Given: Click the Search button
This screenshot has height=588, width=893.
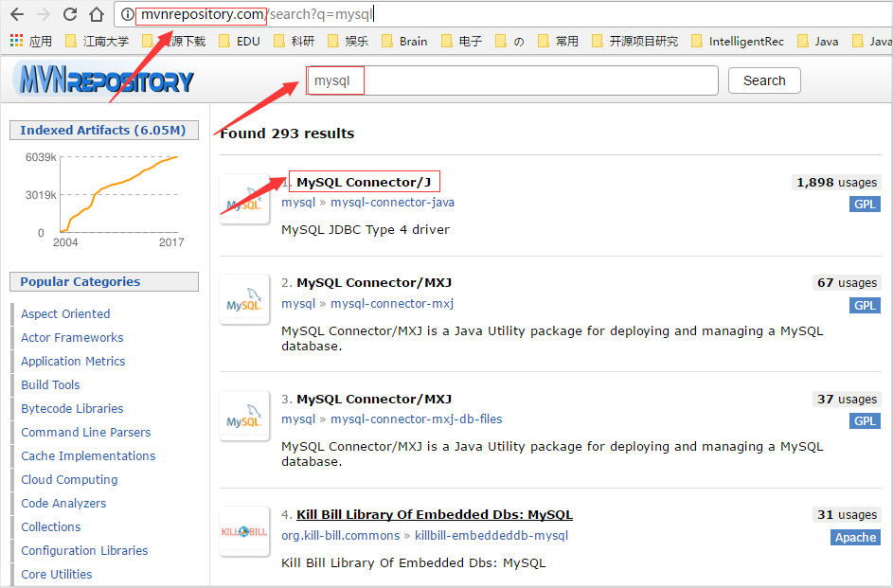Looking at the screenshot, I should click(x=764, y=80).
